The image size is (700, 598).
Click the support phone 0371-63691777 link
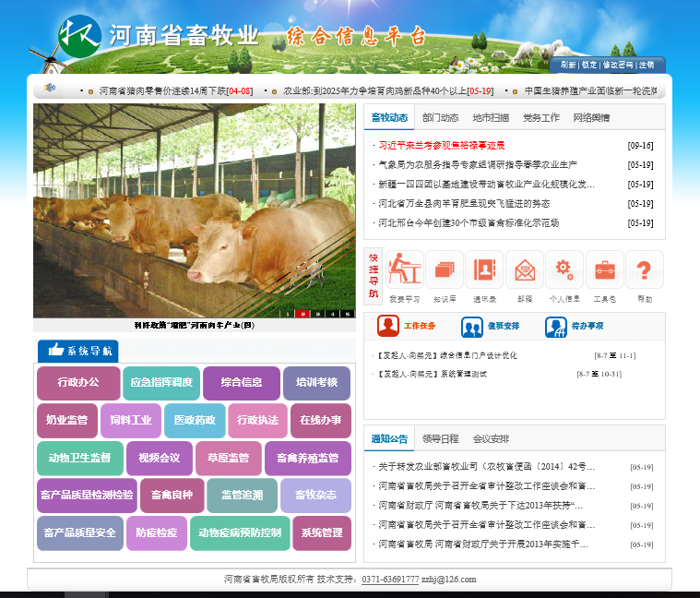390,580
